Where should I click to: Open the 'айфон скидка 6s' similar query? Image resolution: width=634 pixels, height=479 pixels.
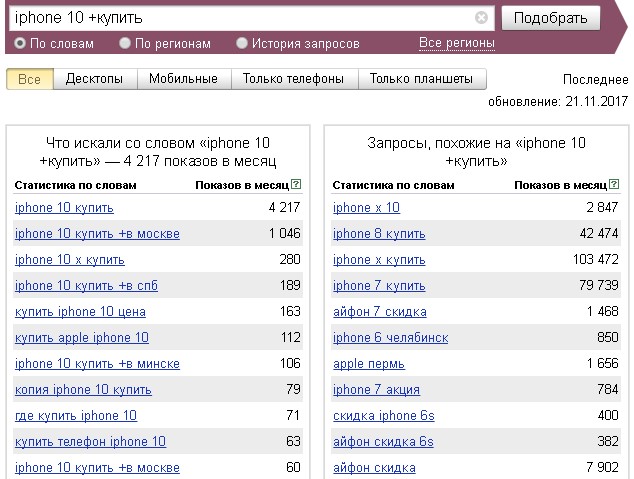(383, 442)
